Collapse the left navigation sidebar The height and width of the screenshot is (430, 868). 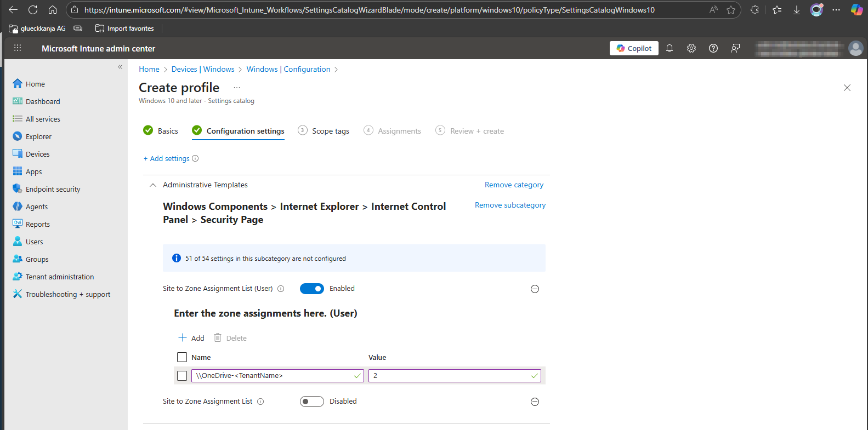click(120, 67)
